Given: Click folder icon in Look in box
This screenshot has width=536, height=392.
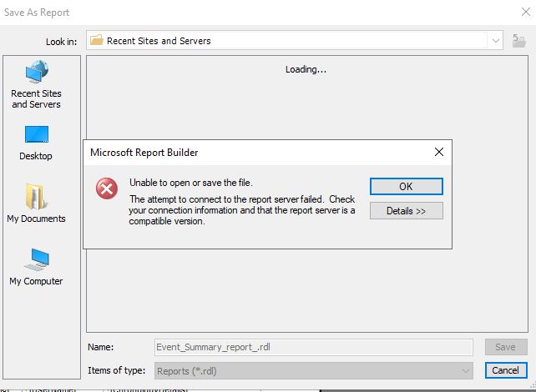Looking at the screenshot, I should [x=96, y=40].
